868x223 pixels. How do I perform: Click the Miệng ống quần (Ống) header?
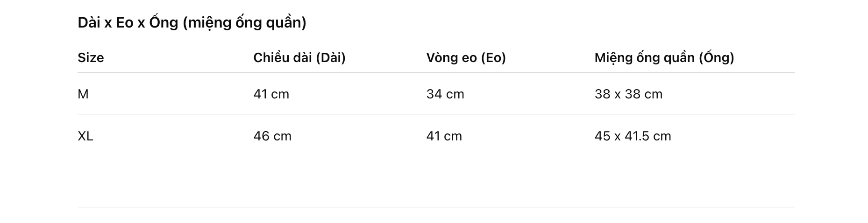(x=664, y=57)
